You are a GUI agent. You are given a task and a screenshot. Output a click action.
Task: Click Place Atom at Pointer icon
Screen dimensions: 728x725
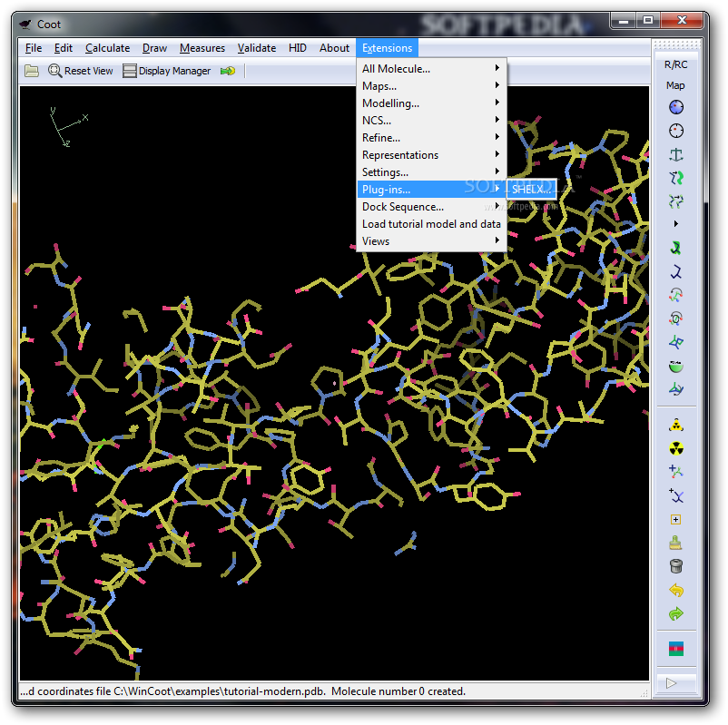coord(676,519)
